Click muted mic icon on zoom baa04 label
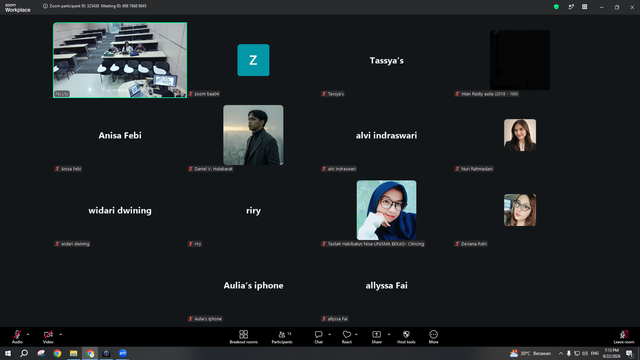640x360 pixels. coord(191,94)
